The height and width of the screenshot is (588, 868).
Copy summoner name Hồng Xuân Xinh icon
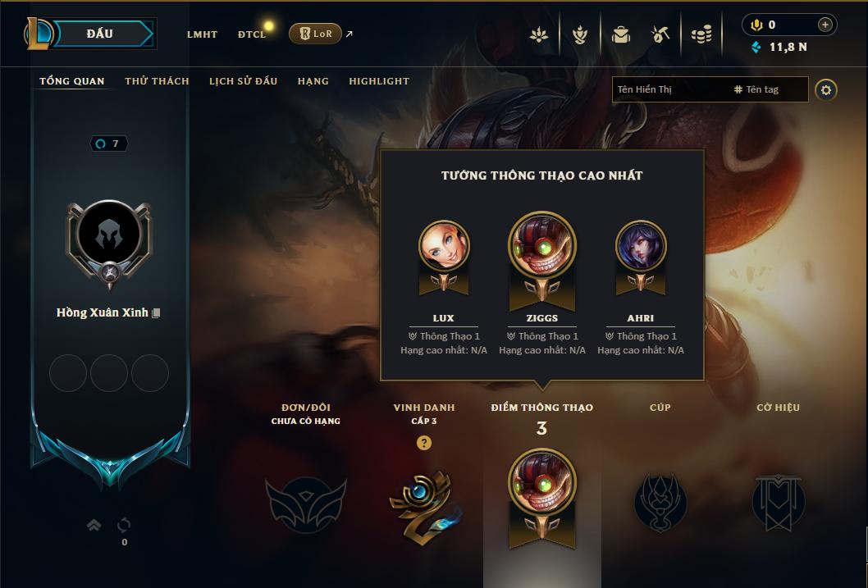click(x=156, y=313)
